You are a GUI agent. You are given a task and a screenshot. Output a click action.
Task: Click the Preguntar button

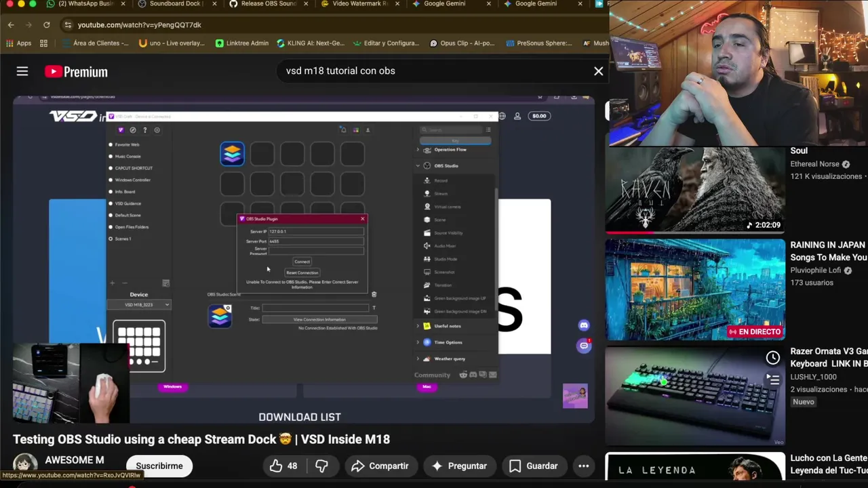459,466
